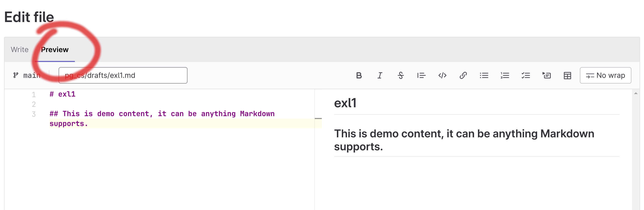Add a link with chain icon
644x210 pixels.
coord(463,75)
